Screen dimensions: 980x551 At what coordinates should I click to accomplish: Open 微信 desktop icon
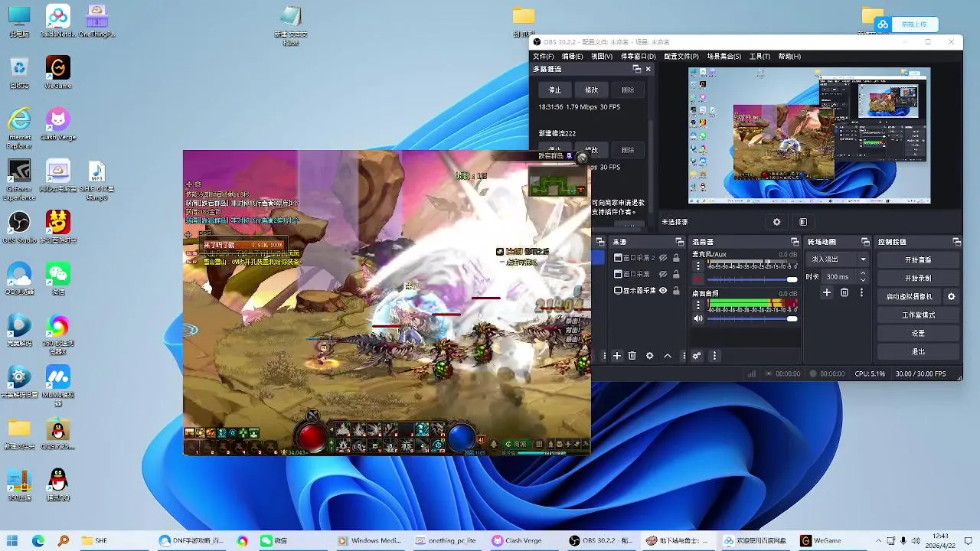[57, 279]
